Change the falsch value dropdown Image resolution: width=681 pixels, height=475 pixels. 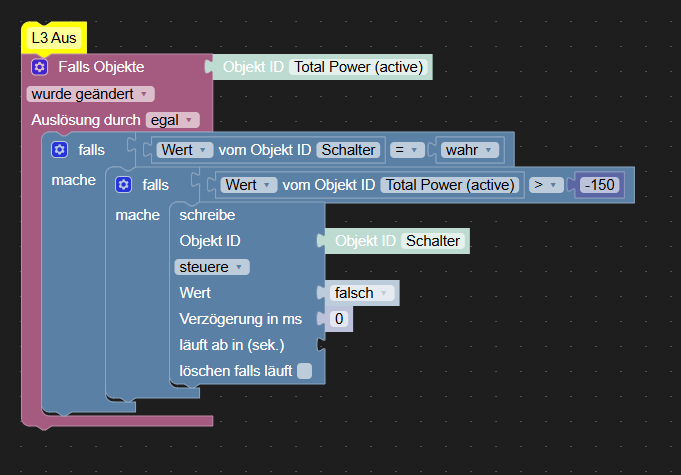coord(359,293)
